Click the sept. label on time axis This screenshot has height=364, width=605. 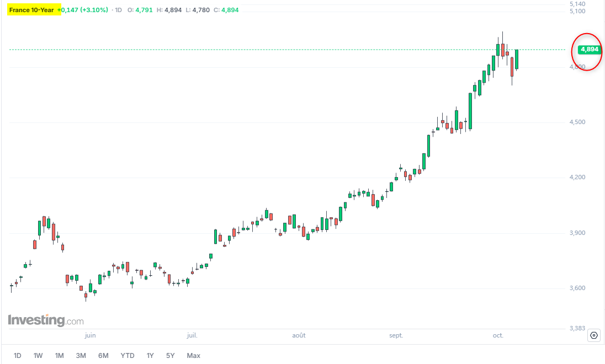[396, 335]
